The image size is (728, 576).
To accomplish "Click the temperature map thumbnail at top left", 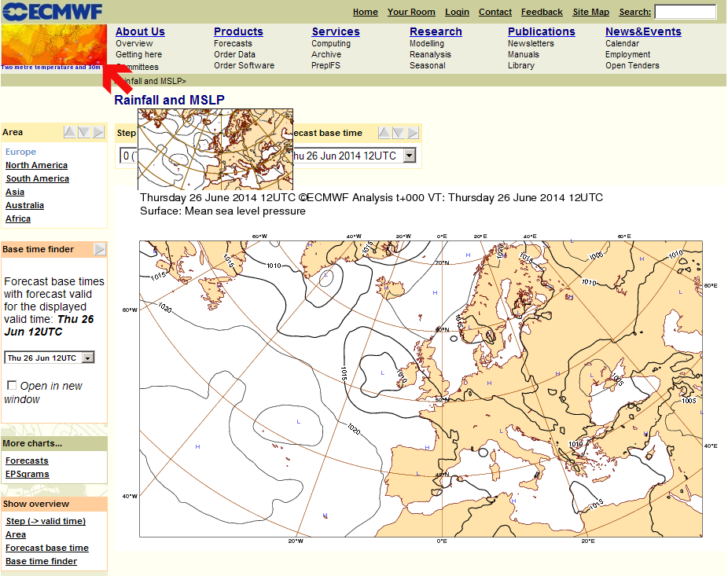I will (x=53, y=46).
